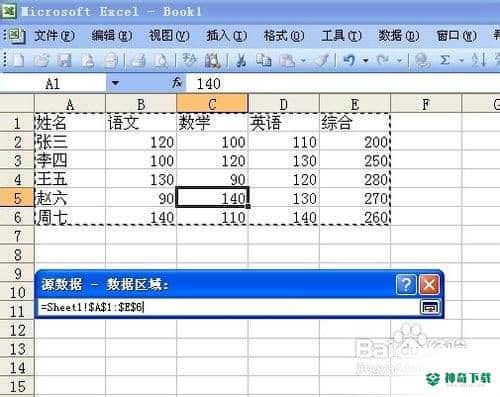Click the data range input field
Viewport: 500px width, 397px height.
[229, 307]
